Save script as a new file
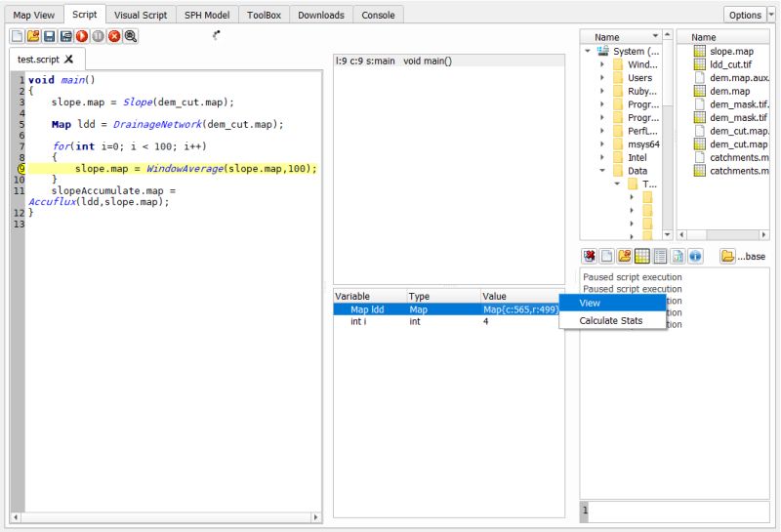Viewport: 781px width, 532px height. tap(65, 36)
